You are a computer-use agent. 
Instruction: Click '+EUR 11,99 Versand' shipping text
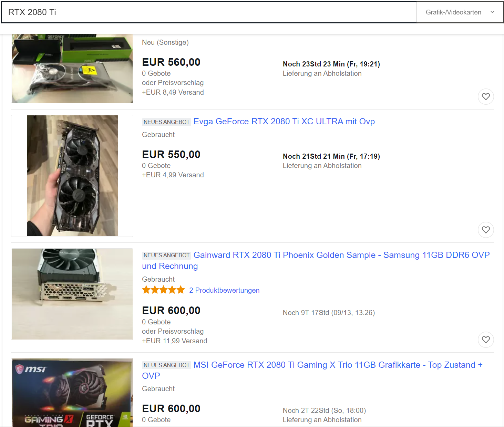click(175, 341)
